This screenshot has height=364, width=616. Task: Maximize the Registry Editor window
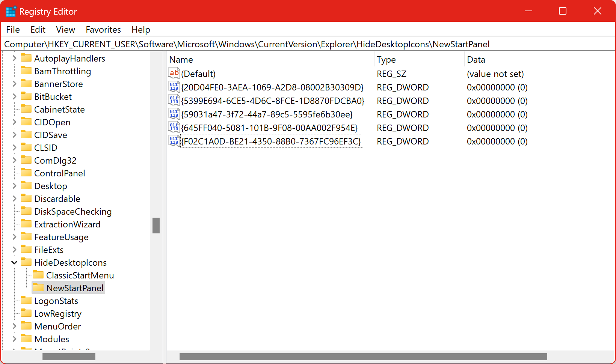(563, 11)
